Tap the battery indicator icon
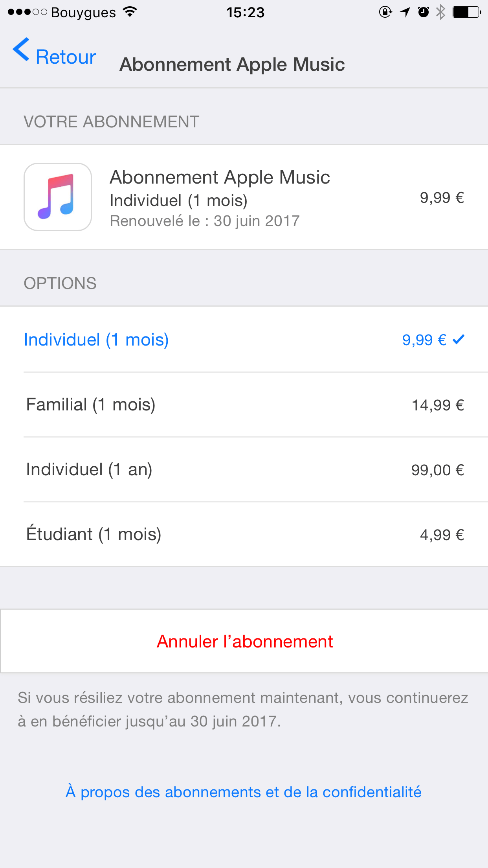 pyautogui.click(x=466, y=12)
